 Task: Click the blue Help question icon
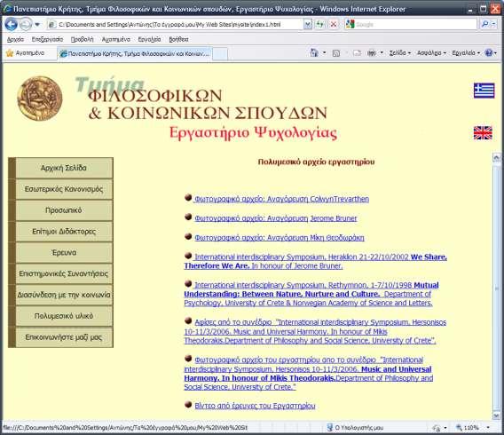(489, 52)
